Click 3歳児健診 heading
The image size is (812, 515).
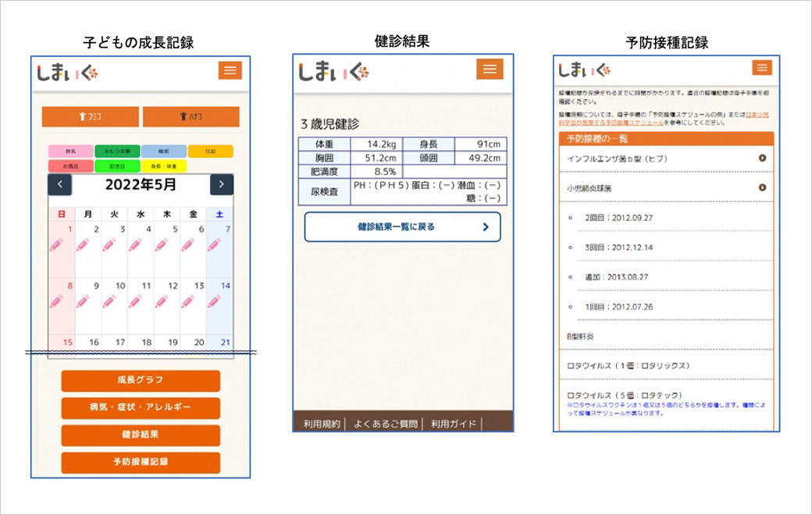click(x=329, y=124)
